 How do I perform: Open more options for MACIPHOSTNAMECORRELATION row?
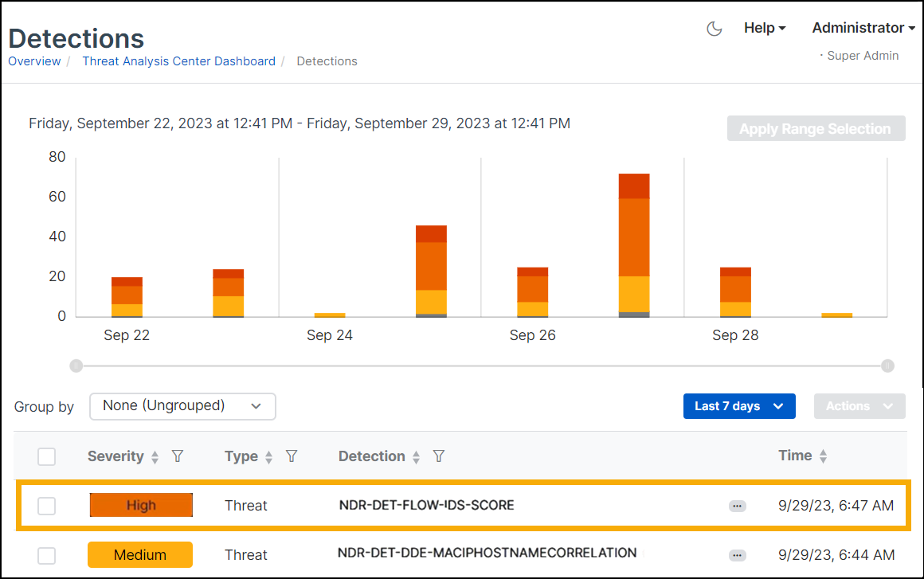coord(737,555)
